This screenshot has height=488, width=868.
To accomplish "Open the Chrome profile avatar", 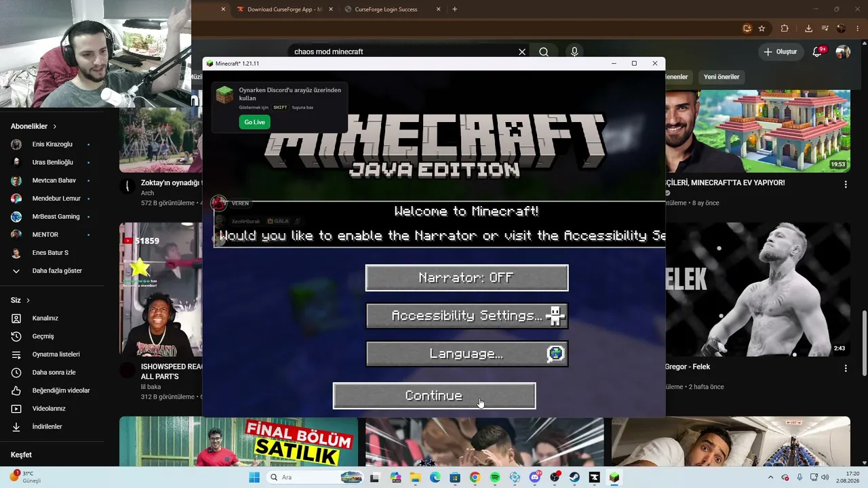I will pyautogui.click(x=842, y=28).
